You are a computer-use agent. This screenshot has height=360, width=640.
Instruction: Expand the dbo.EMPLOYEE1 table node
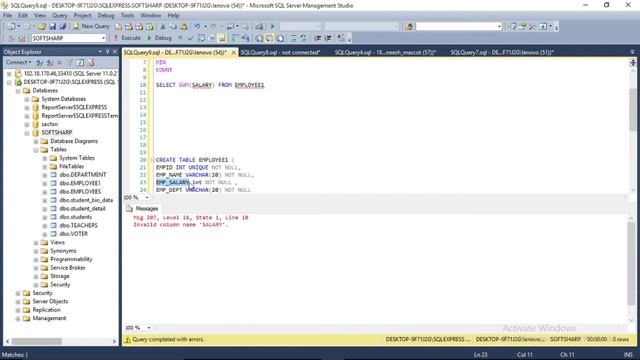[x=45, y=184]
